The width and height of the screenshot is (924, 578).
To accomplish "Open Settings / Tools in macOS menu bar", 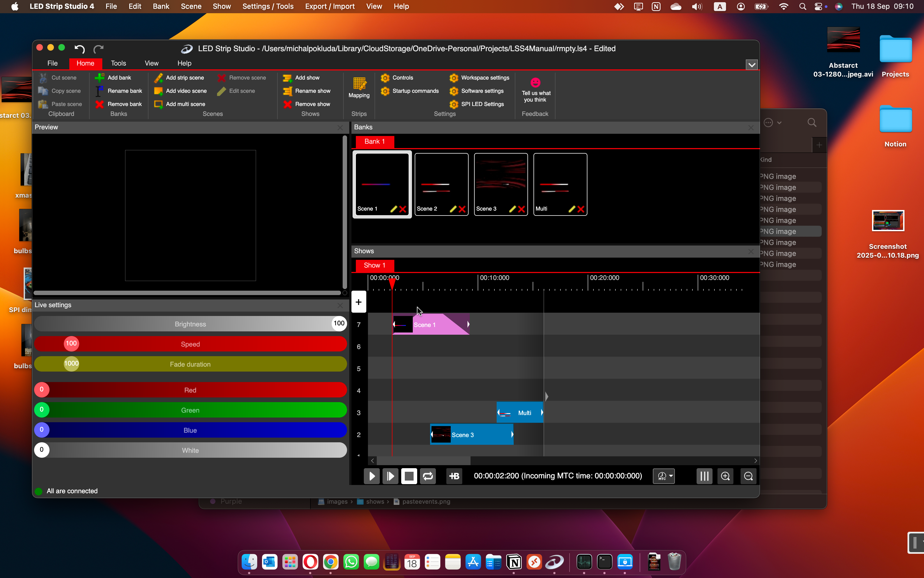I will tap(268, 7).
